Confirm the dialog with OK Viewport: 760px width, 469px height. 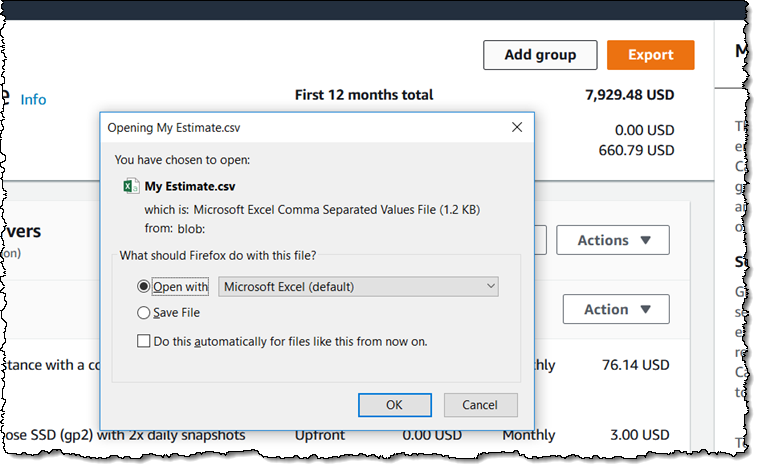(394, 405)
